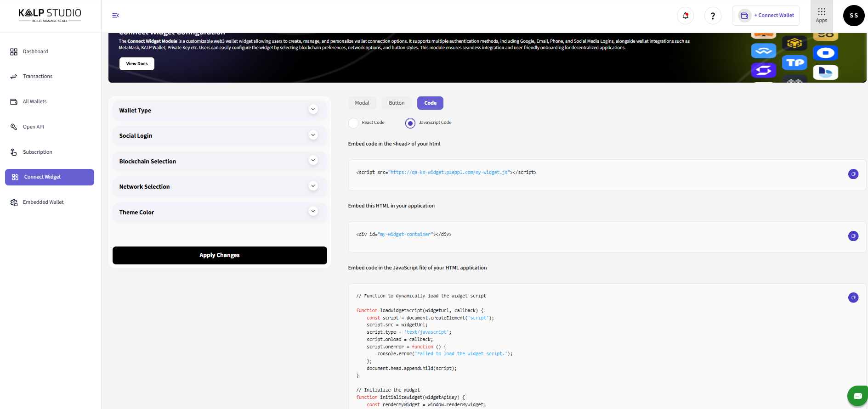
Task: Click the View Docs button
Action: point(137,64)
